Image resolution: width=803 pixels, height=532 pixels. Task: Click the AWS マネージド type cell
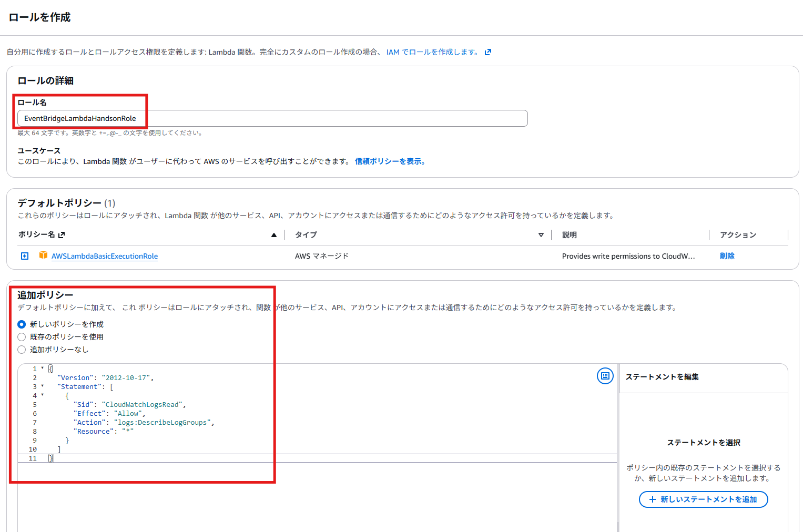tap(322, 256)
